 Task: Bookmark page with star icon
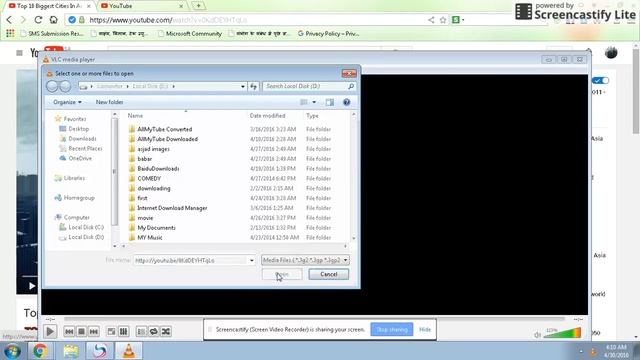coord(443,20)
